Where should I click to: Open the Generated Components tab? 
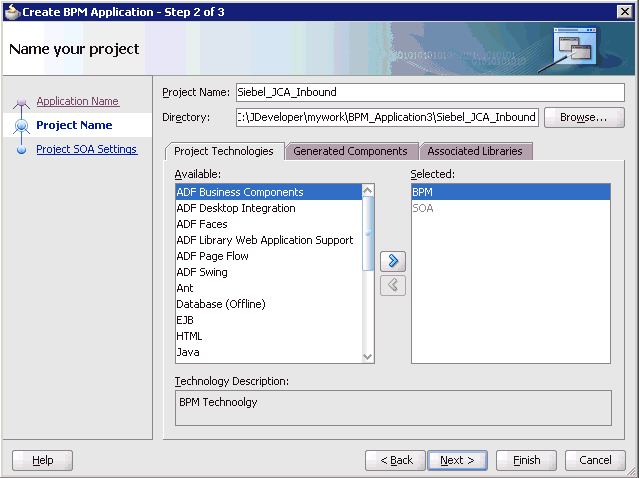(350, 151)
